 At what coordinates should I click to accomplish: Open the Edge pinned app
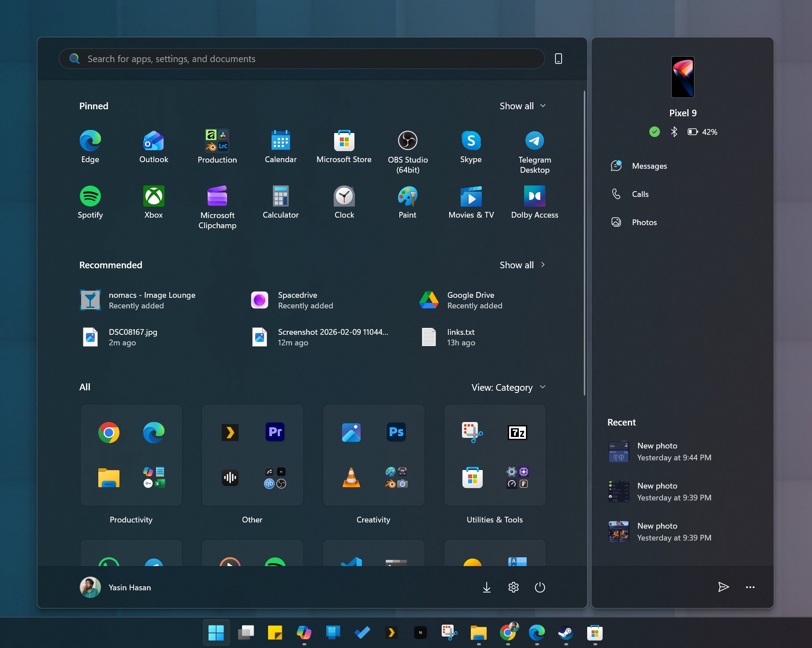[90, 147]
